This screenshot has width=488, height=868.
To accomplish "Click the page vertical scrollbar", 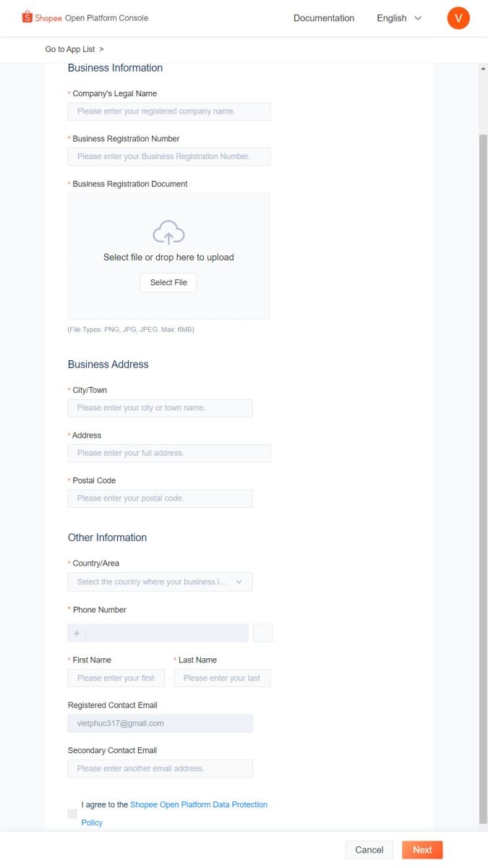I will coord(483,434).
